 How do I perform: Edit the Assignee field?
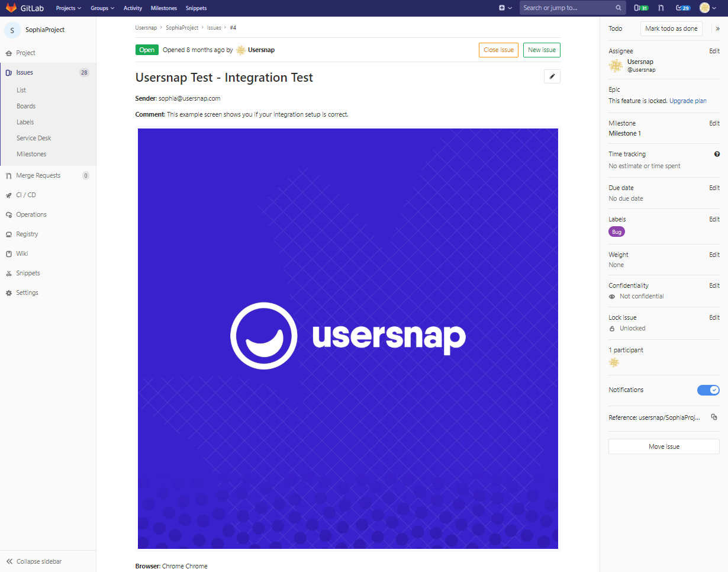point(714,51)
